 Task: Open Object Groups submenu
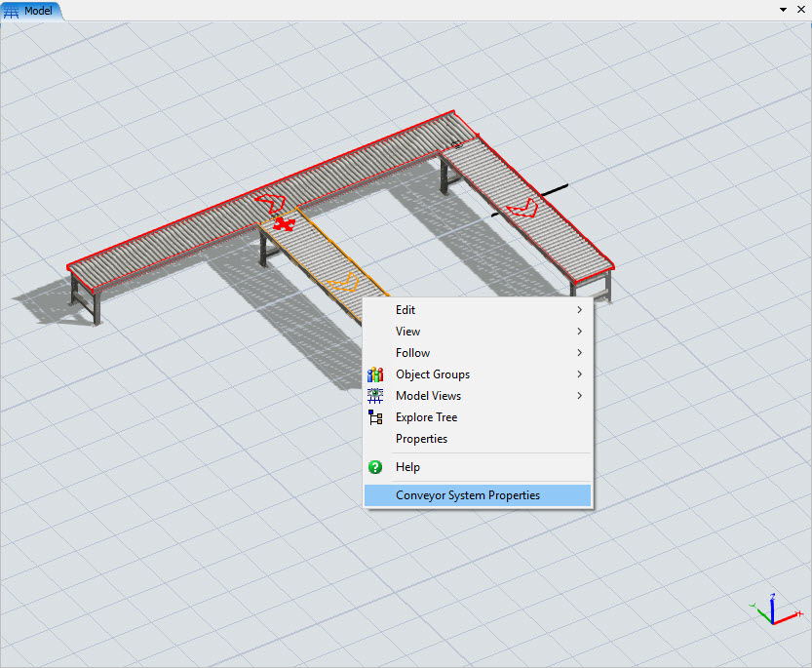point(478,374)
